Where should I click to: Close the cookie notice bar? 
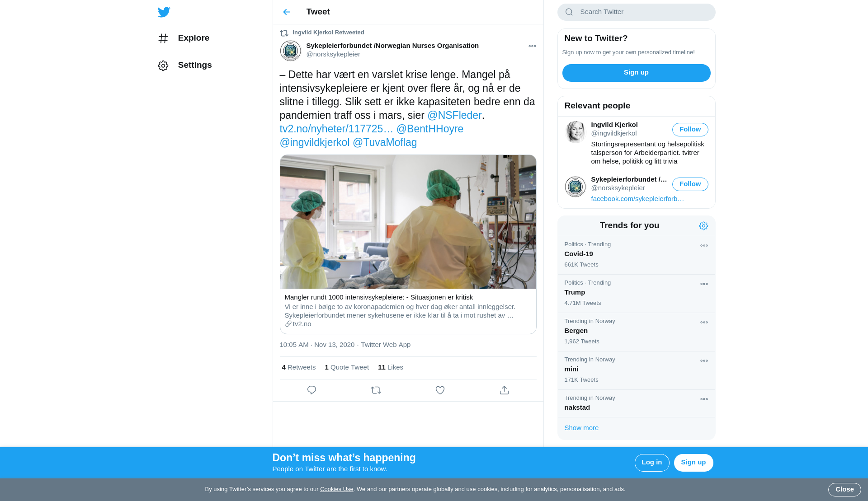(844, 490)
